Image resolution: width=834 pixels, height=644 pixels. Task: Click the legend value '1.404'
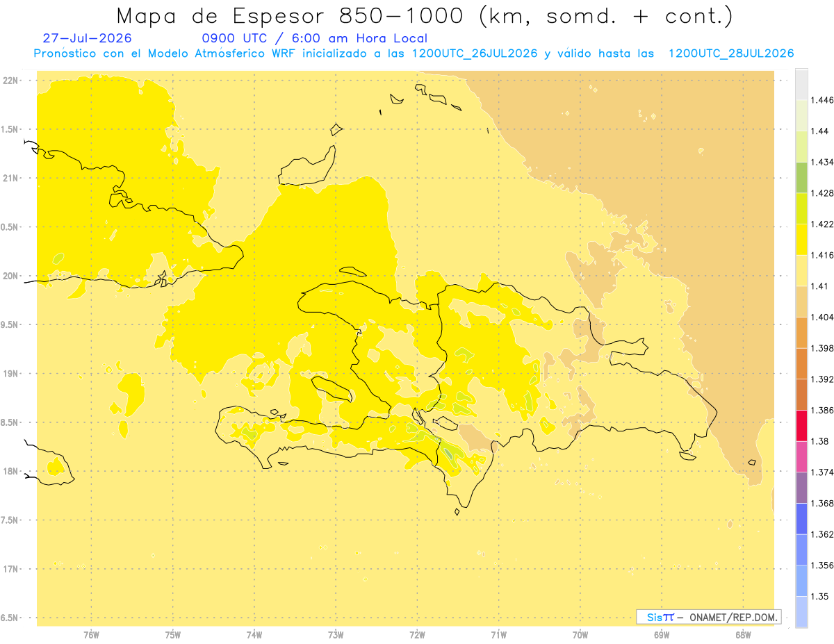(x=822, y=317)
